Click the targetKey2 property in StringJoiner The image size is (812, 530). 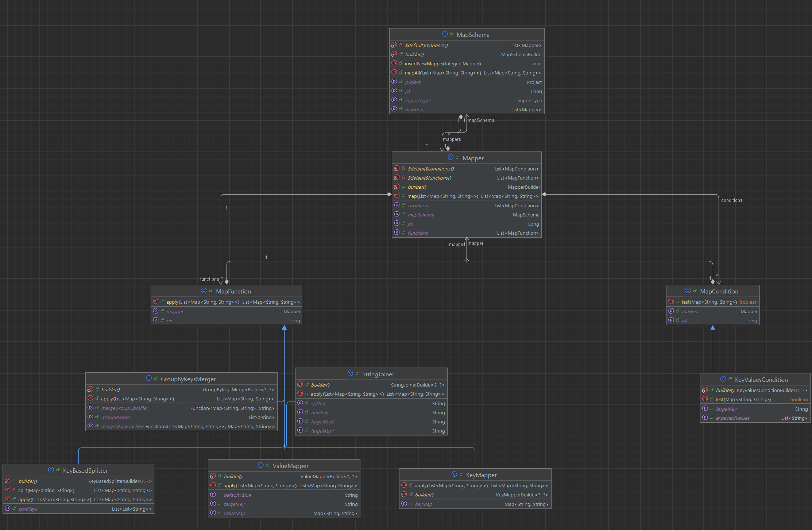[322, 422]
